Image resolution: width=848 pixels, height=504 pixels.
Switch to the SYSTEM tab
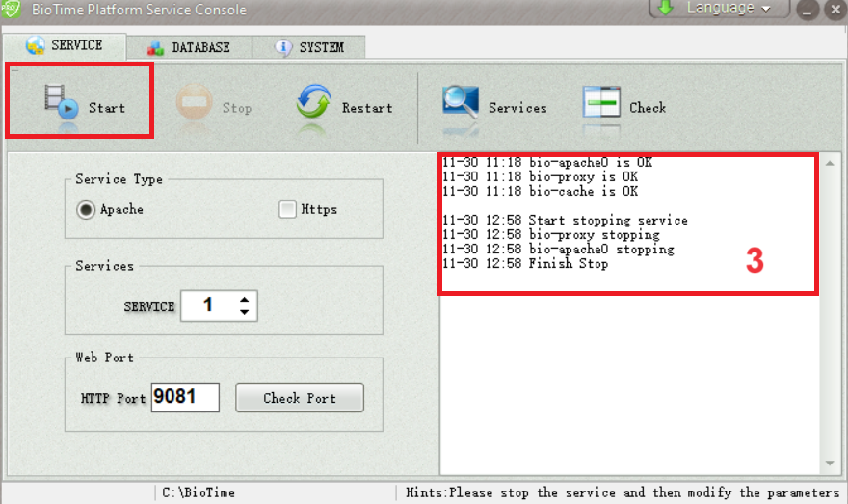[308, 47]
